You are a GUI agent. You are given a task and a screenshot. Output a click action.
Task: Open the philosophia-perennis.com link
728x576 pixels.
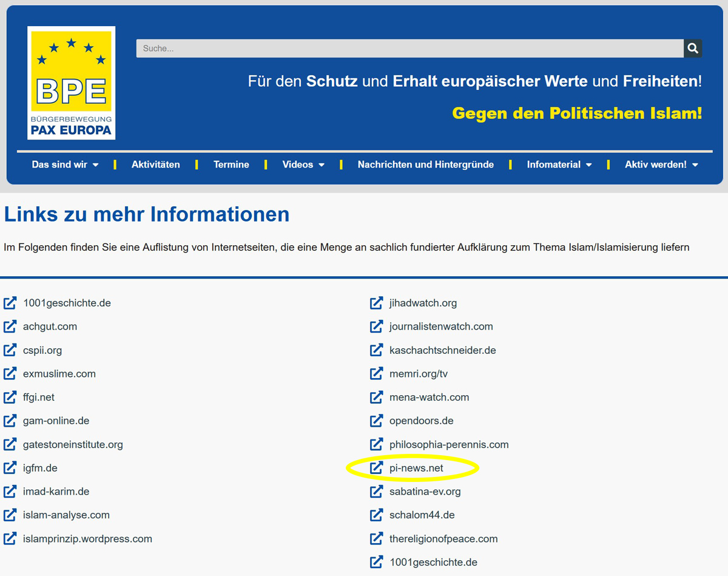tap(449, 444)
